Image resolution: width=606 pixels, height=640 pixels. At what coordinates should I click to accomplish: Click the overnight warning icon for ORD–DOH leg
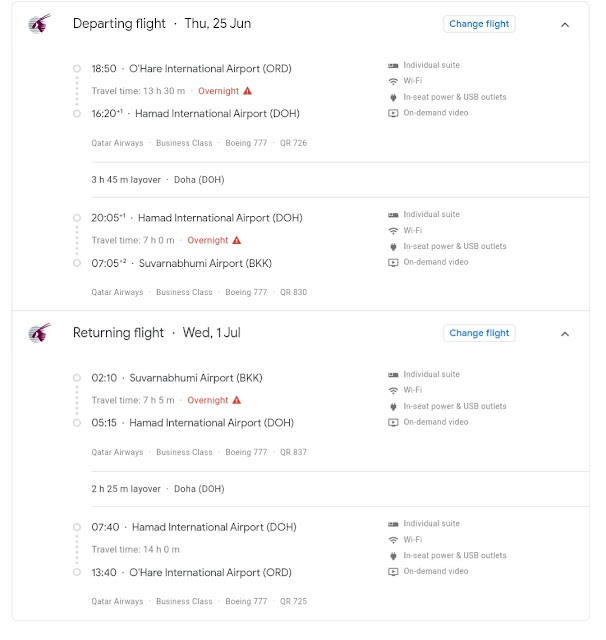pyautogui.click(x=248, y=91)
